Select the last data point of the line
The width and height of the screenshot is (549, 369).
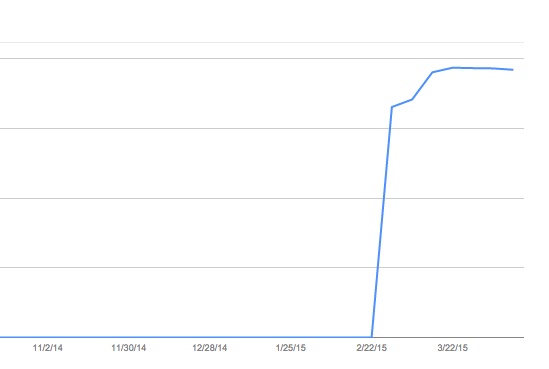point(513,70)
